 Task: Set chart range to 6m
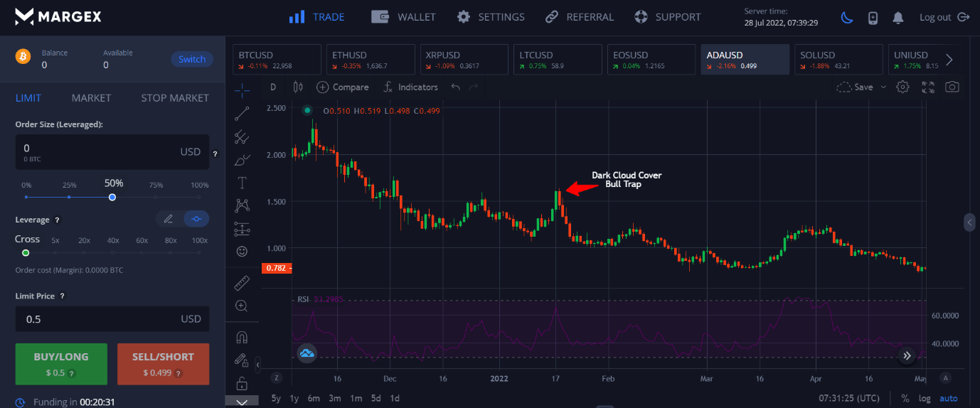pos(314,399)
